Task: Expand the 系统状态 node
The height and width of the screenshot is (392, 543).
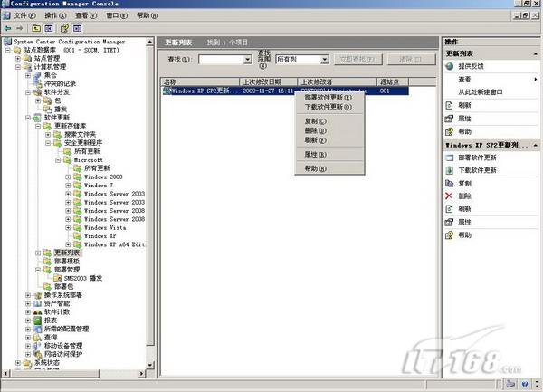Action: coord(18,362)
